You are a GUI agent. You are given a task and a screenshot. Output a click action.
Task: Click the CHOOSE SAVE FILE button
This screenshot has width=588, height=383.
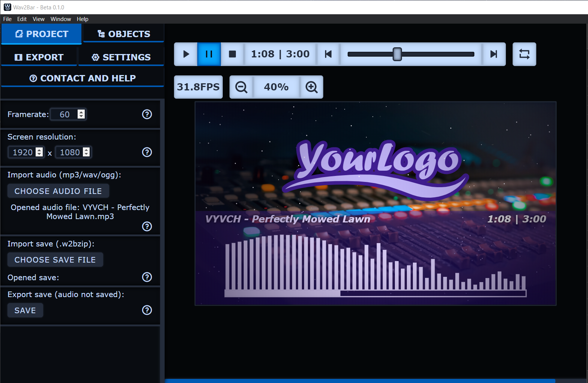55,260
